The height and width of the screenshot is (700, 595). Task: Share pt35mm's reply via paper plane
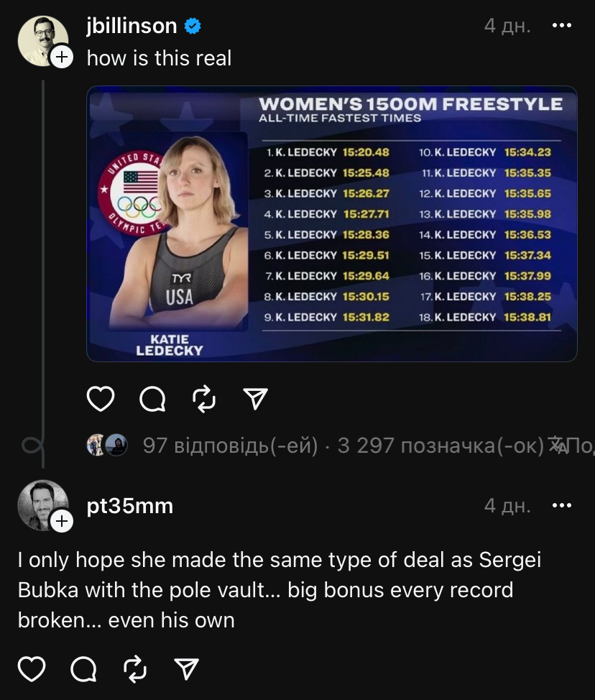pyautogui.click(x=187, y=669)
